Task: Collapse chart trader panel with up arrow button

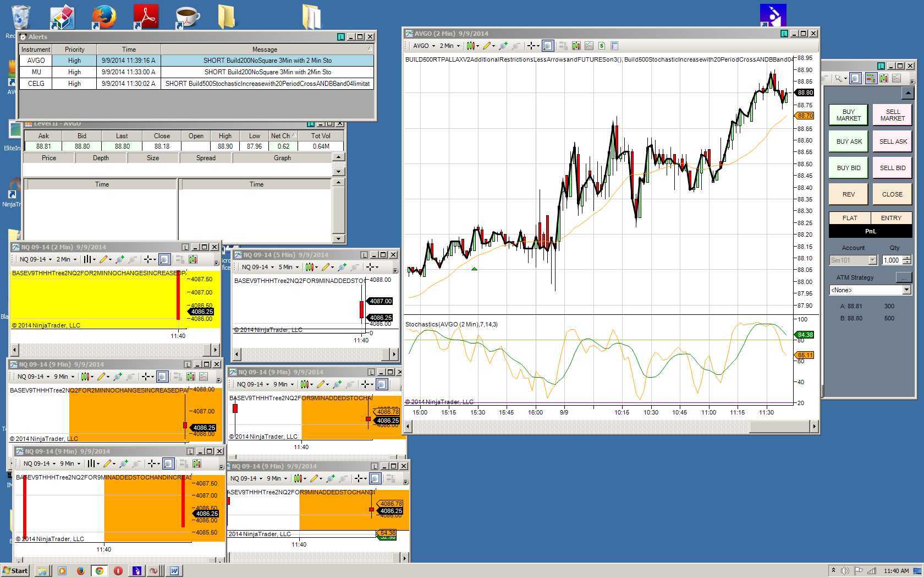Action: coord(908,94)
